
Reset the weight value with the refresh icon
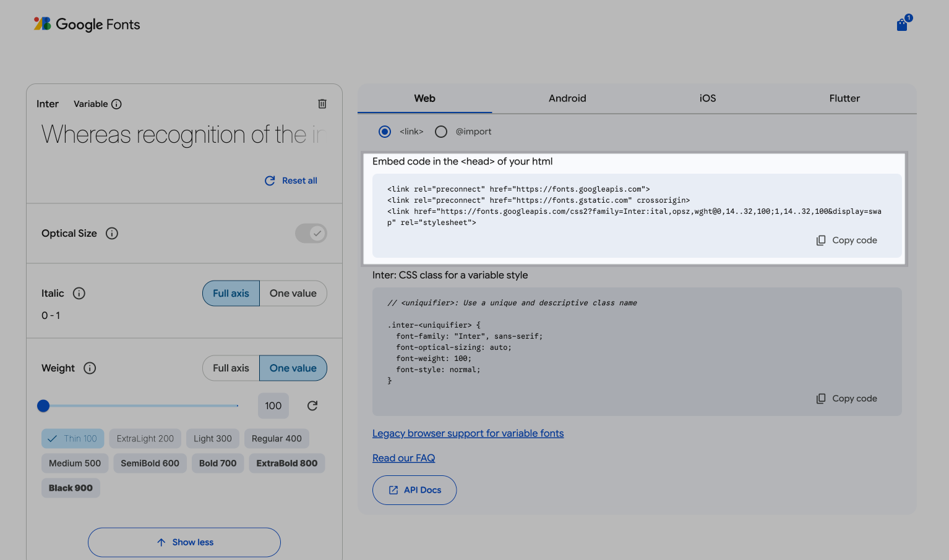pos(312,406)
